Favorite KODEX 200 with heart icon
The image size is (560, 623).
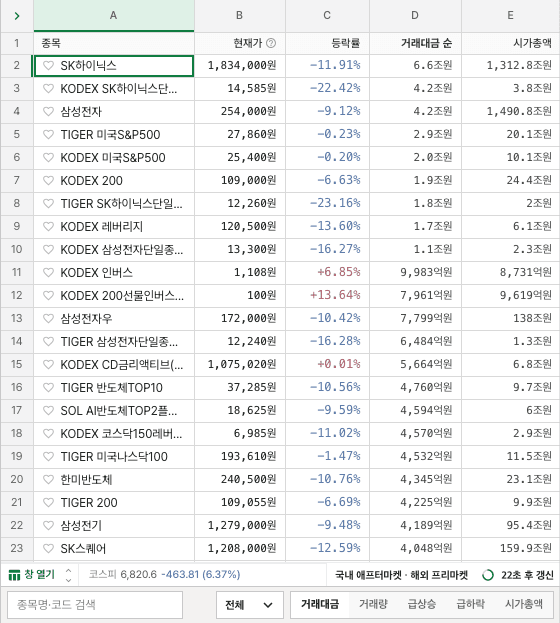click(48, 181)
